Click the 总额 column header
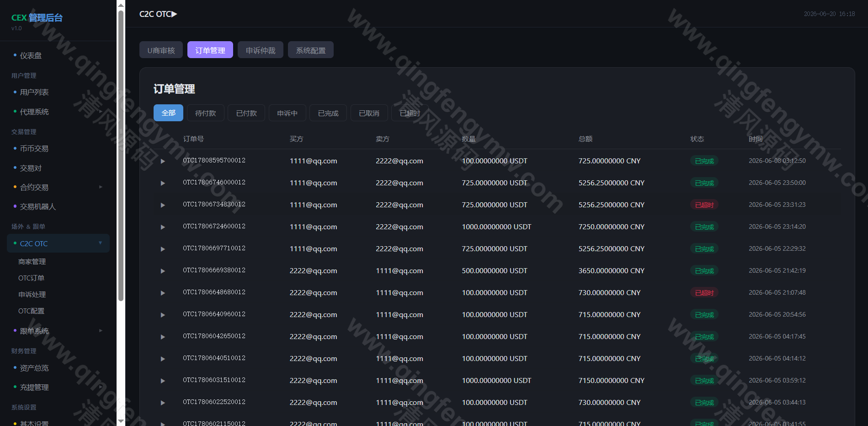Viewport: 868px width, 426px height. [x=586, y=139]
